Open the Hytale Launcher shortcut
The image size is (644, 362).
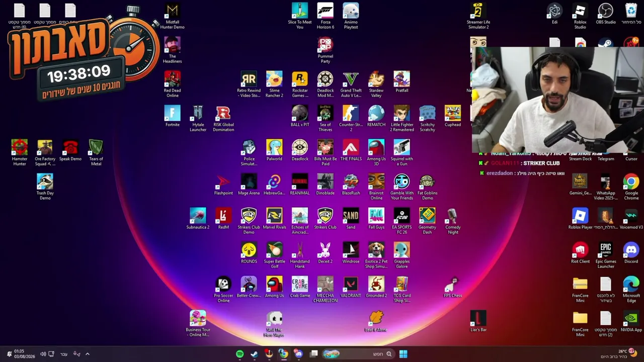point(198,119)
